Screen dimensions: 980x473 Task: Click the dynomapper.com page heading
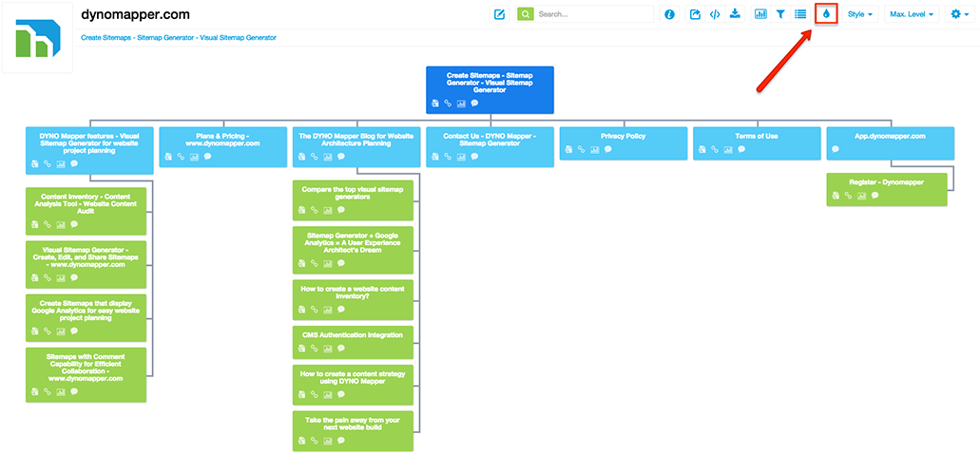pos(135,13)
